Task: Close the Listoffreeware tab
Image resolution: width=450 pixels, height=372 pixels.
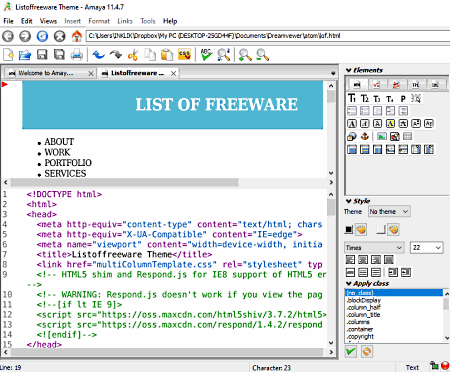Action: click(173, 73)
